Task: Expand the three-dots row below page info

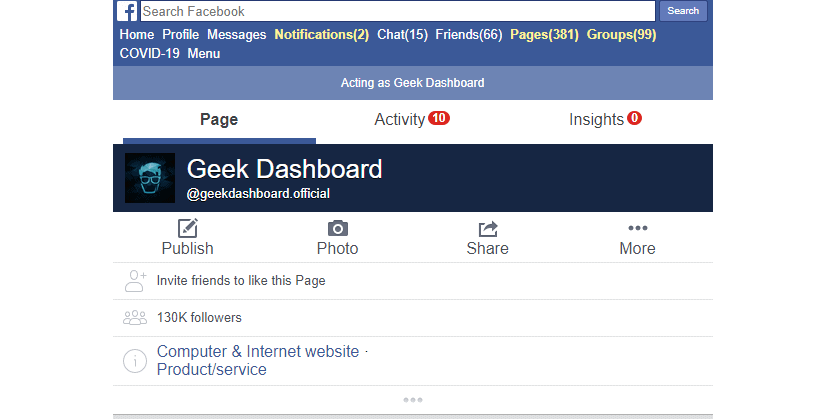Action: coord(413,400)
